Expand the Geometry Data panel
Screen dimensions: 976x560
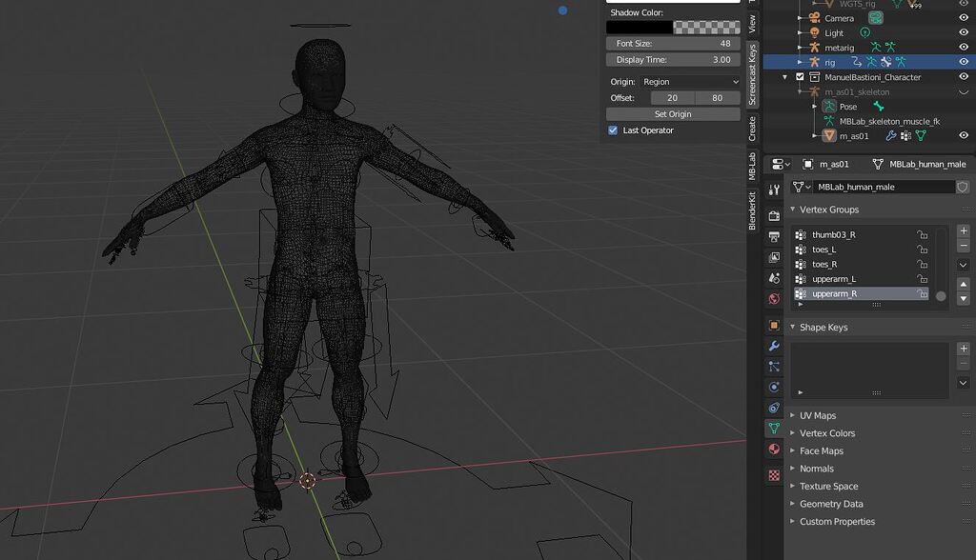tap(793, 504)
